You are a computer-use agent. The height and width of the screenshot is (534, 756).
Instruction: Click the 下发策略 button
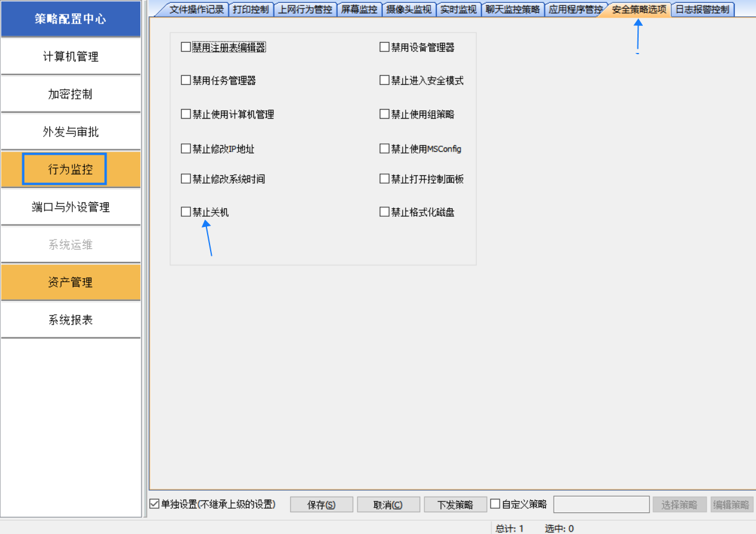click(x=455, y=504)
